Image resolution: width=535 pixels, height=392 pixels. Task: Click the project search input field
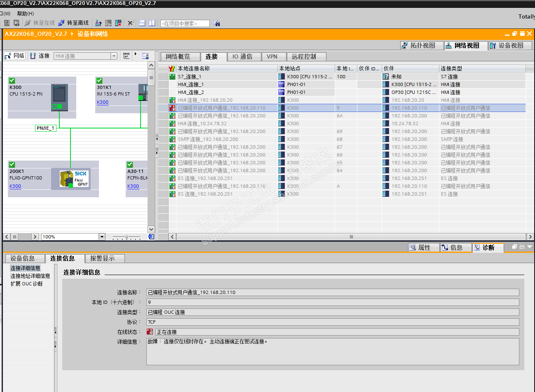(x=185, y=23)
